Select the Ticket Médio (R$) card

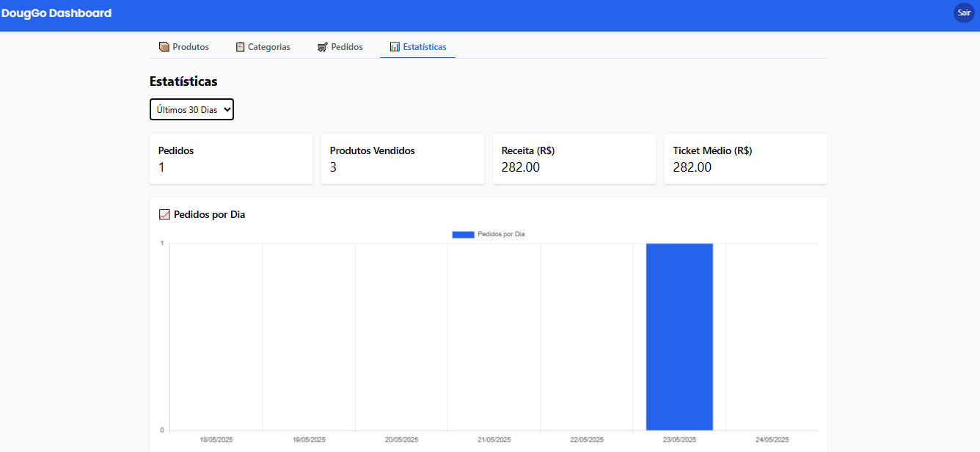click(x=746, y=158)
